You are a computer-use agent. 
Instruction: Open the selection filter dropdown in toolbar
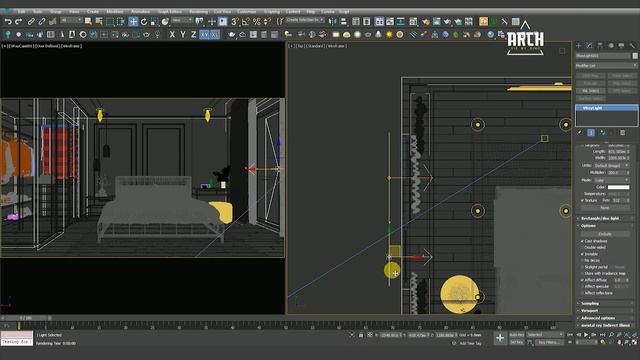pyautogui.click(x=71, y=20)
